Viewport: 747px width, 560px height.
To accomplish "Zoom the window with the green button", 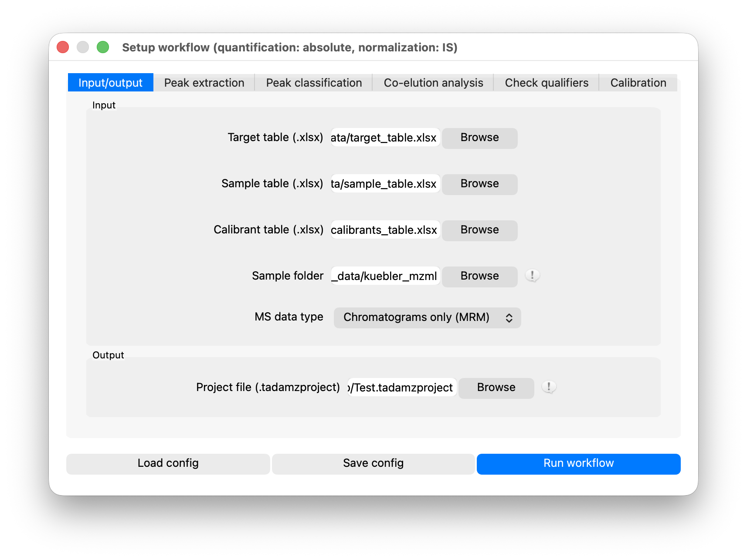I will 103,47.
